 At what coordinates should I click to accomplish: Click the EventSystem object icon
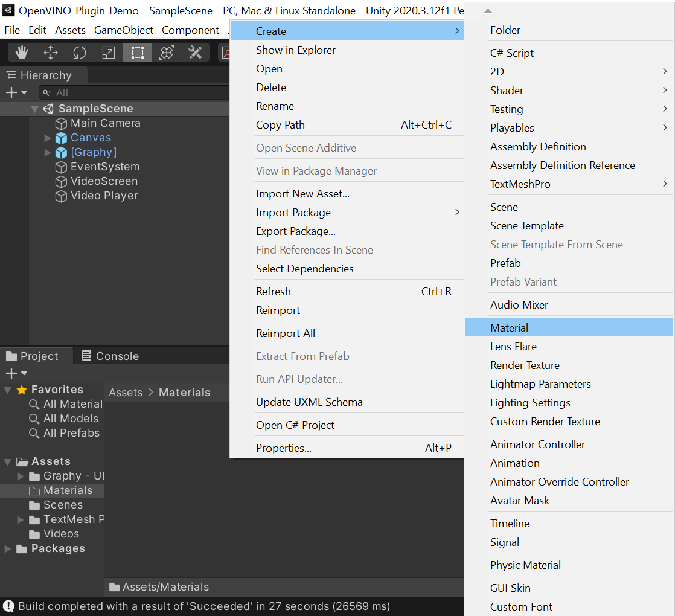61,167
